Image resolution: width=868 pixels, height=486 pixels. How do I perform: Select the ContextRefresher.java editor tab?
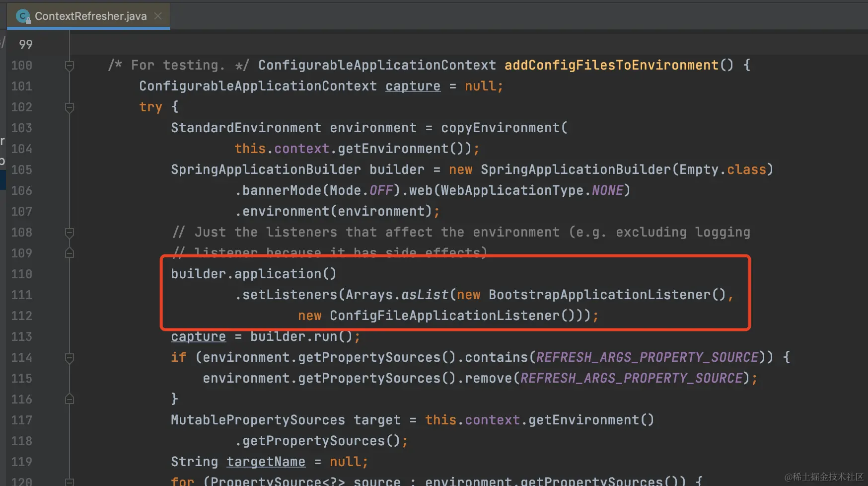coord(88,16)
